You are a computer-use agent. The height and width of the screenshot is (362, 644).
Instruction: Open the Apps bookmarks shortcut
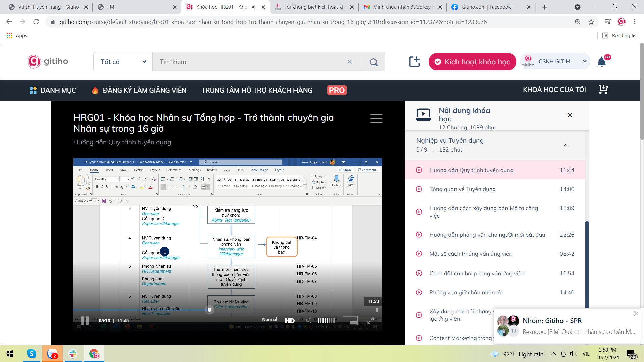point(17,35)
